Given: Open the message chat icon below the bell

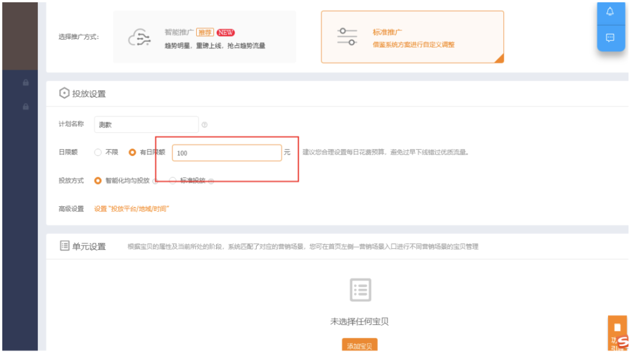Looking at the screenshot, I should (610, 37).
